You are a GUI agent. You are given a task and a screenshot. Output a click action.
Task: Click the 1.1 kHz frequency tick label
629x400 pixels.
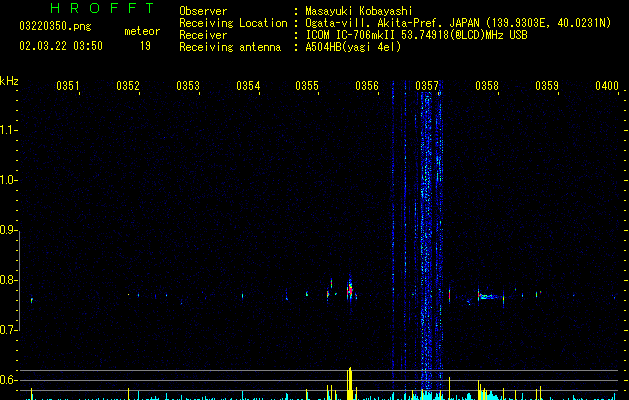coord(8,130)
